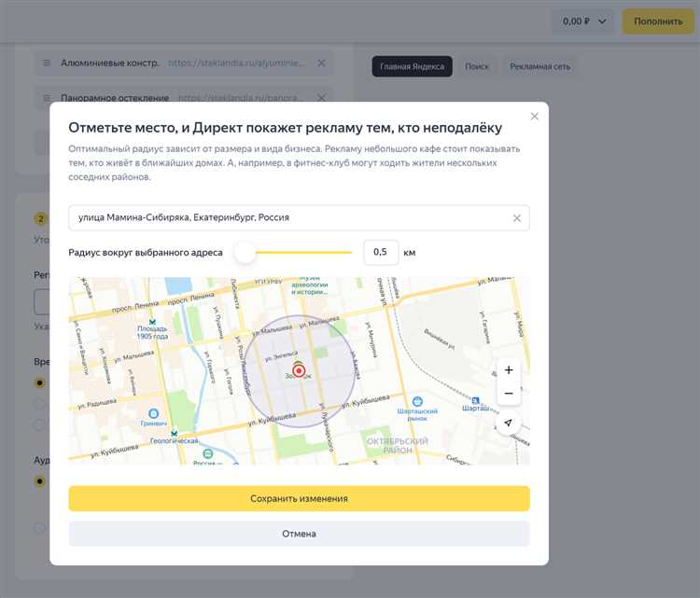Click the map geolocation arrow button
The image size is (700, 598).
point(509,423)
